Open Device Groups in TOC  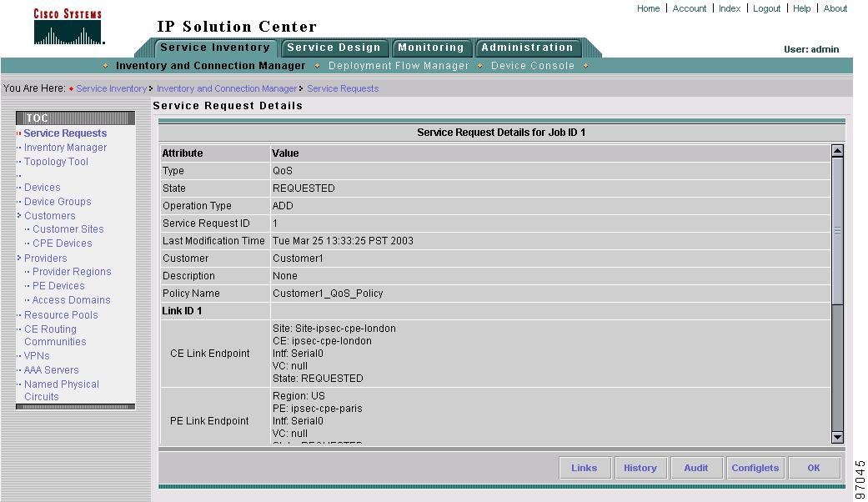pos(58,202)
